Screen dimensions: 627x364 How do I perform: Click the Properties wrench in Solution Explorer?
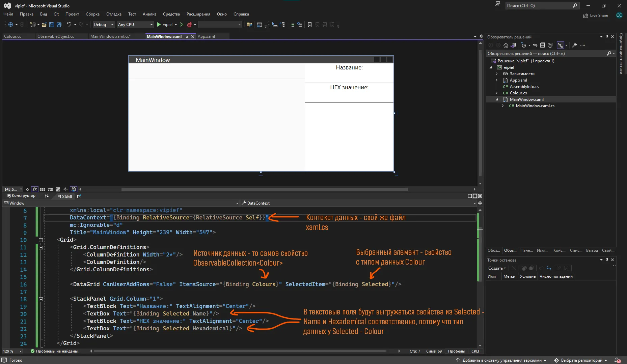(x=575, y=45)
